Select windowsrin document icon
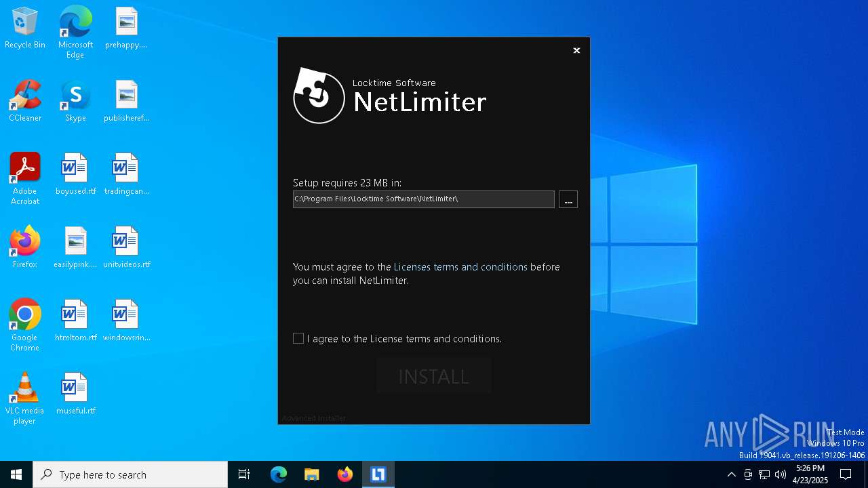Viewport: 868px width, 488px height. [x=126, y=321]
